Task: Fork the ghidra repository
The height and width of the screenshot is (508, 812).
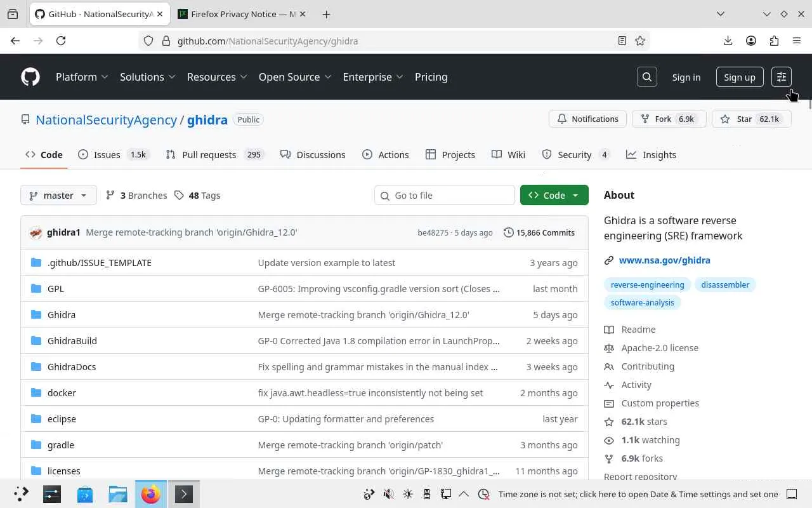Action: click(669, 119)
